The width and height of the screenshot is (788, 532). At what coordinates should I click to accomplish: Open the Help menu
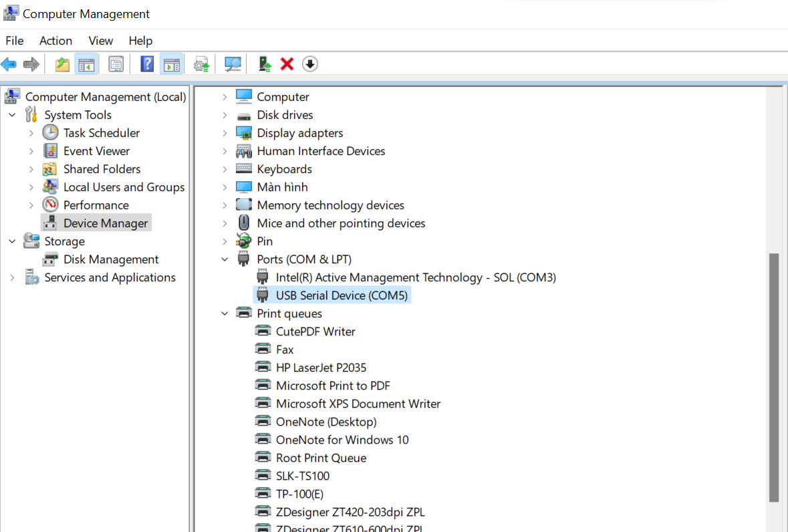[140, 41]
